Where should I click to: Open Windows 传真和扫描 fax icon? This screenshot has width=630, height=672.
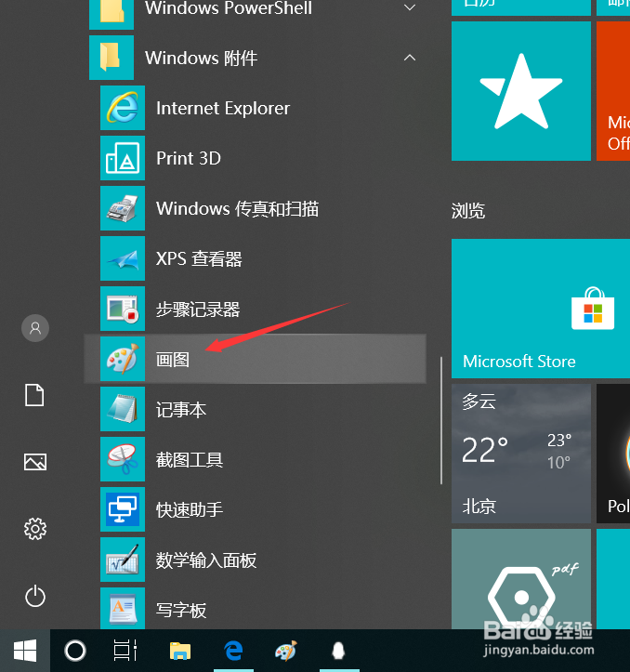(123, 208)
